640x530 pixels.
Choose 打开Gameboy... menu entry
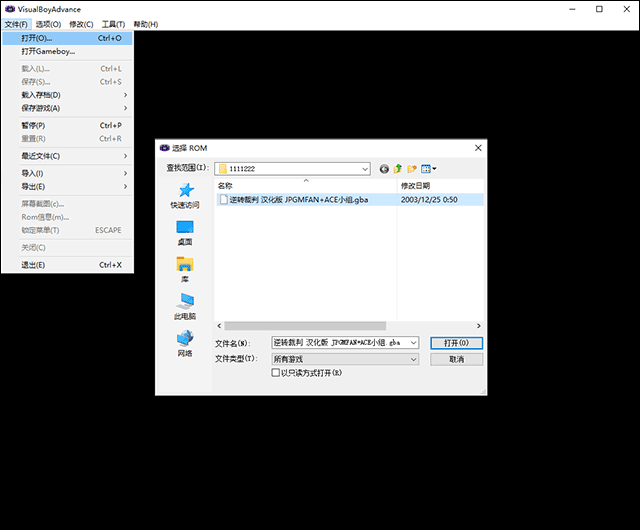67,51
